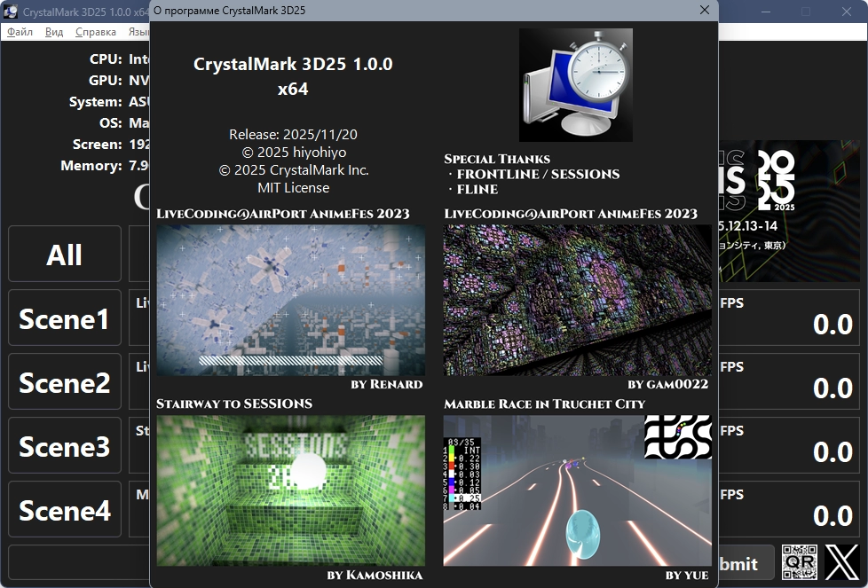Click the CrystalMark stopwatch monitor logo
This screenshot has height=588, width=868.
pos(576,84)
